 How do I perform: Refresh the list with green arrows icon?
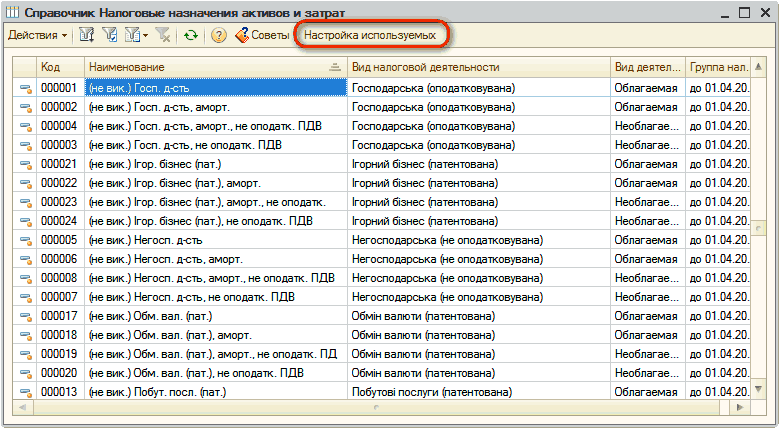coord(190,36)
